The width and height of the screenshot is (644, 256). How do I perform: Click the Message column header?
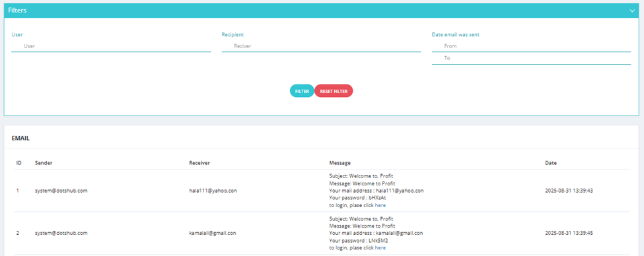[340, 163]
